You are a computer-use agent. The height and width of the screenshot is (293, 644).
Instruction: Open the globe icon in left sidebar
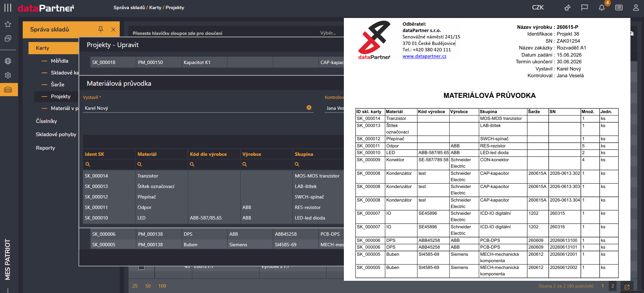click(8, 61)
